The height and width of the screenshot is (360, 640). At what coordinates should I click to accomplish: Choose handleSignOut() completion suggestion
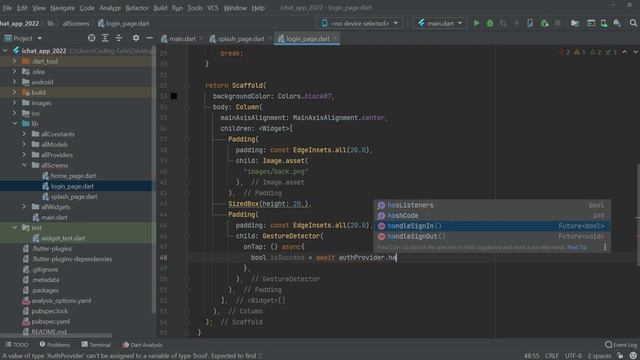click(492, 237)
